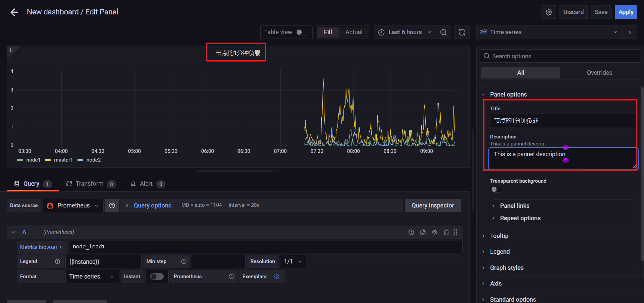This screenshot has width=644, height=303.
Task: Click the Search options field
Action: [560, 56]
